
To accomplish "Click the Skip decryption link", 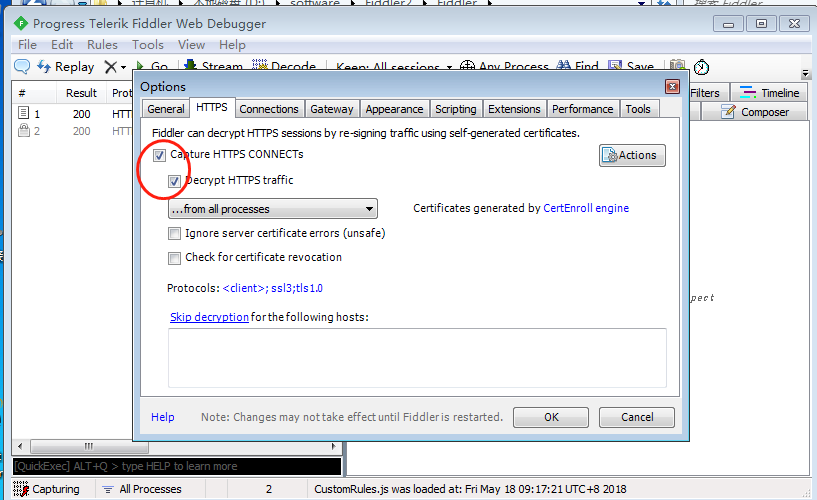I will click(209, 317).
